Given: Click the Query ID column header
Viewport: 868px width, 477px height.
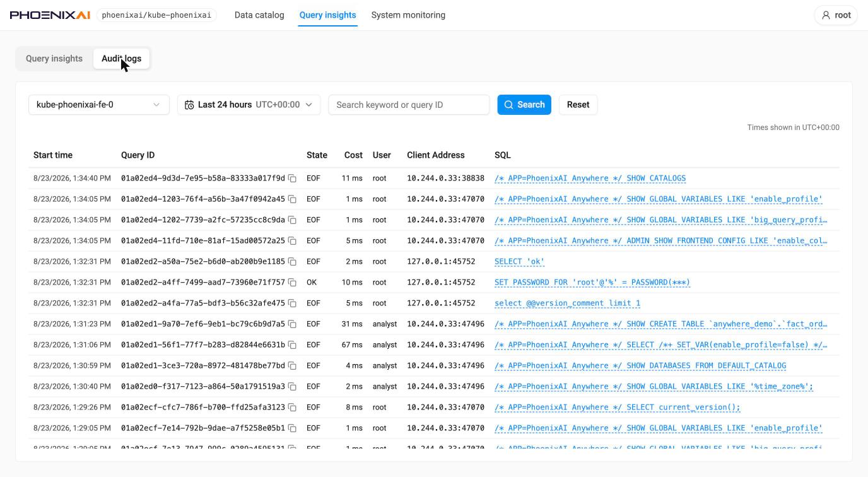Looking at the screenshot, I should point(138,155).
